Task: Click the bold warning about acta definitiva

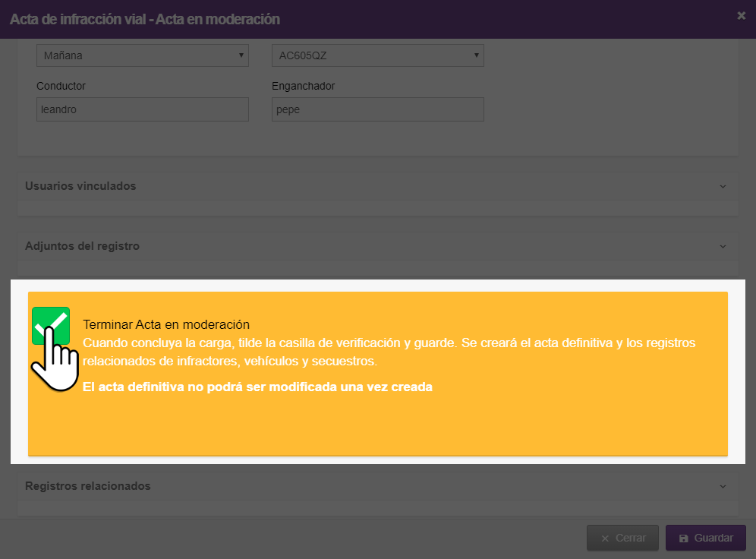Action: pyautogui.click(x=257, y=387)
